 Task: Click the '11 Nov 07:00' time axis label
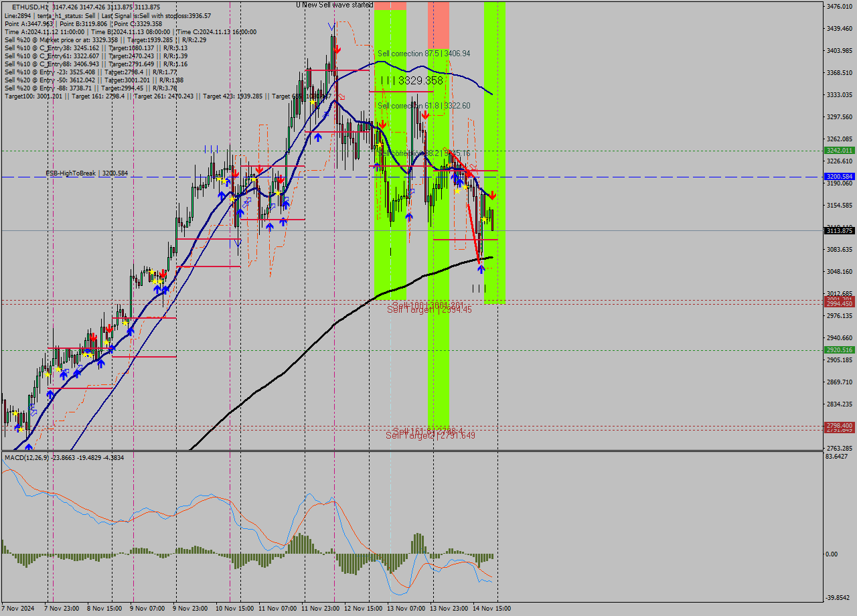(278, 609)
